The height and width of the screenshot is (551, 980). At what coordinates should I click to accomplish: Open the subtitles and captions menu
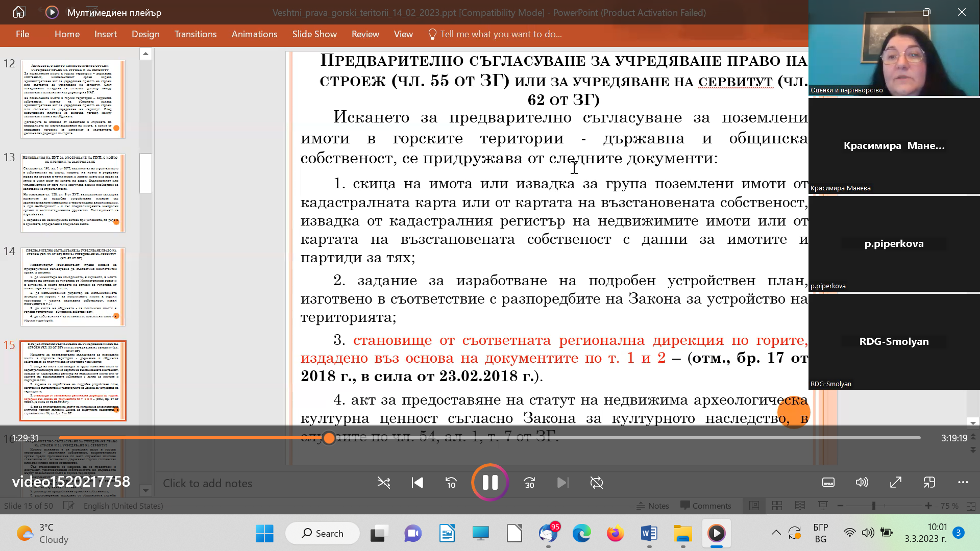[x=828, y=483]
